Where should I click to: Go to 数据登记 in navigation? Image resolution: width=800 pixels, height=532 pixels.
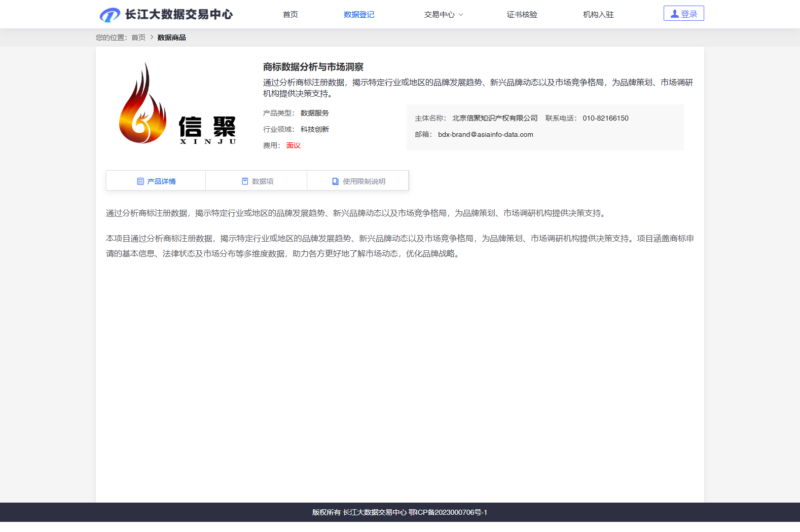point(359,15)
